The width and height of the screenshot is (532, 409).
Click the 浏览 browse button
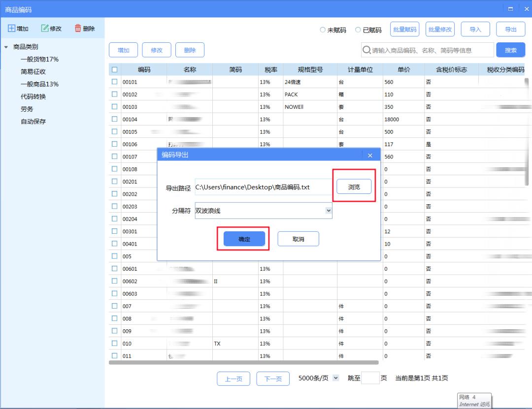tap(354, 187)
